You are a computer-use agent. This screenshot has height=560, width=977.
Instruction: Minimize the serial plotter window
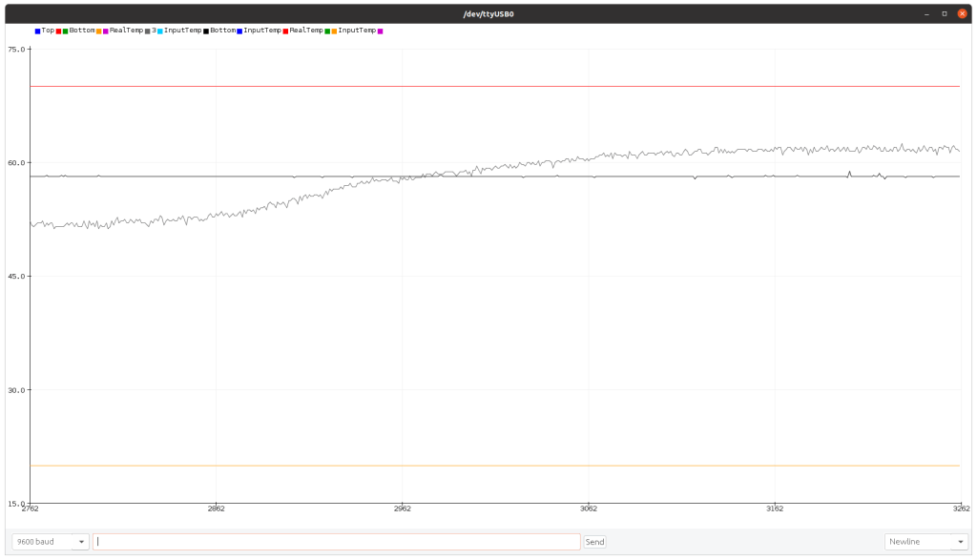point(926,13)
